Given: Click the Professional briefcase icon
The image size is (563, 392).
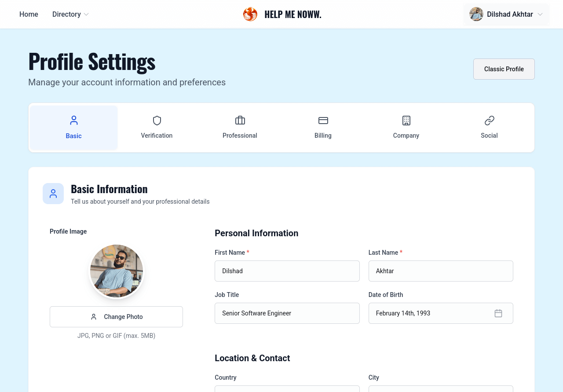Looking at the screenshot, I should point(240,121).
